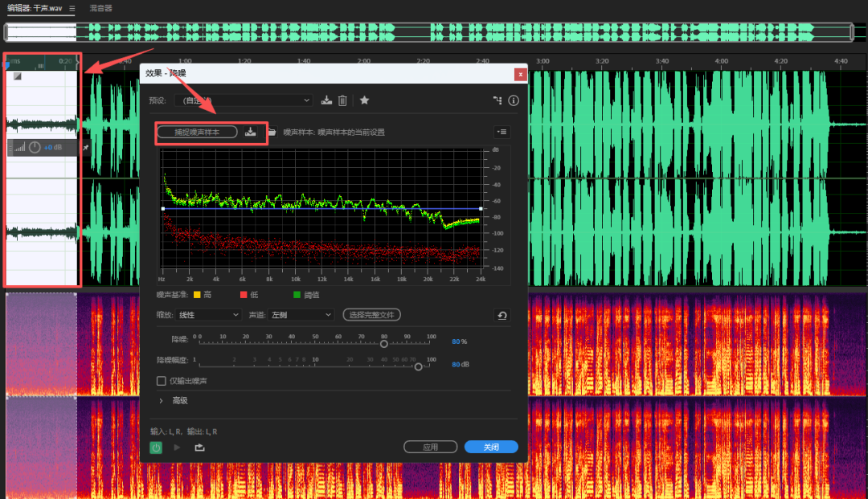
Task: Open the 预设 preset dropdown
Action: point(244,100)
